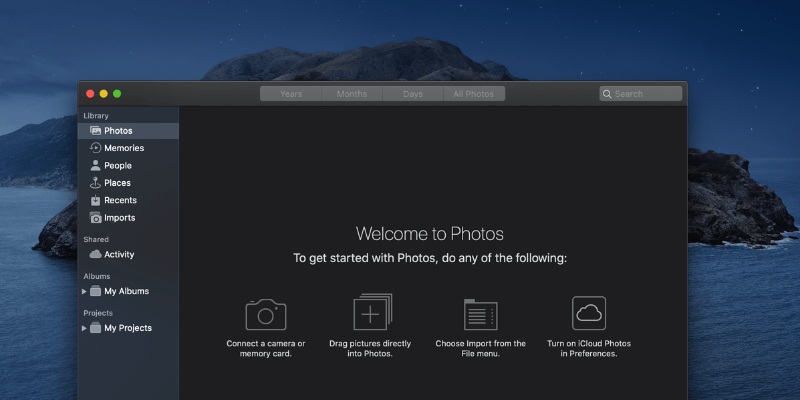Click the Memories icon in sidebar
Screen dimensions: 800x400
pyautogui.click(x=95, y=148)
